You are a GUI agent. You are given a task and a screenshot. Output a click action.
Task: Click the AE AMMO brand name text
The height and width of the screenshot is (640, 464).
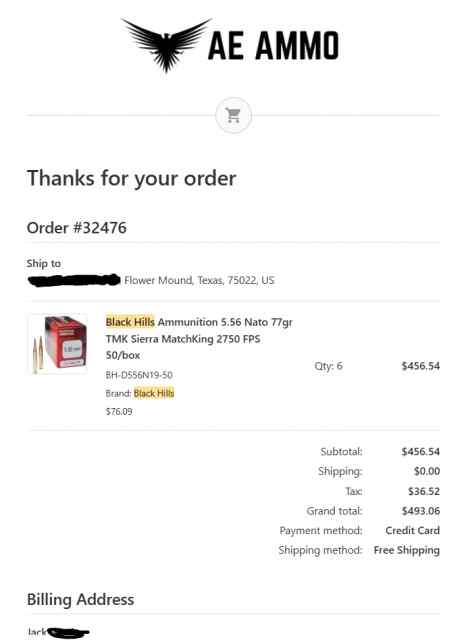click(x=273, y=46)
